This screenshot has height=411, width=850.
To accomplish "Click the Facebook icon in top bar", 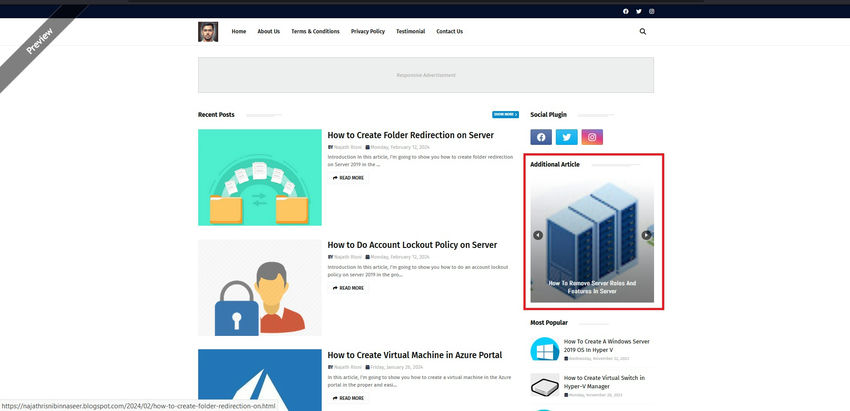I will 626,11.
